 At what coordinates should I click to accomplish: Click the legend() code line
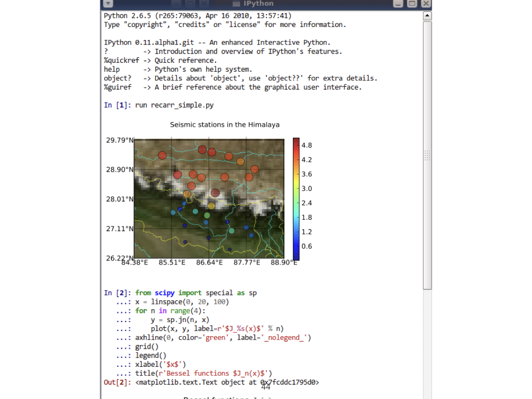tap(147, 355)
